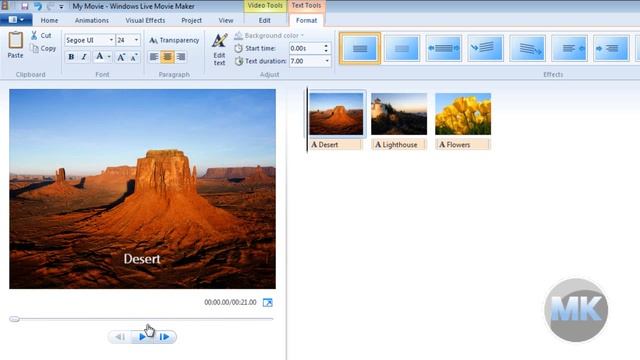Image resolution: width=640 pixels, height=360 pixels.
Task: Open the View ribbon tab
Action: pos(226,20)
